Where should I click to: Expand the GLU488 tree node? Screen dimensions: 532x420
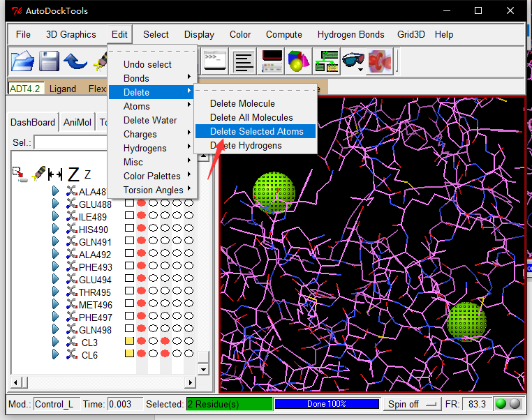coord(55,204)
